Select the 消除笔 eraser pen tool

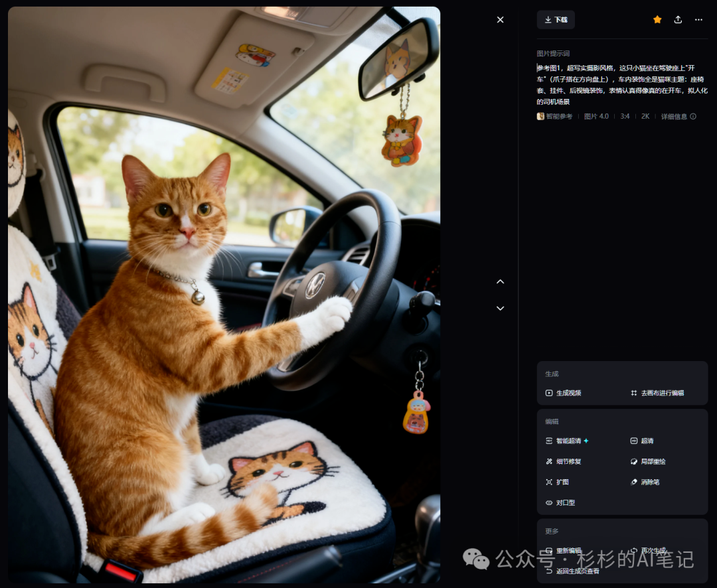pos(645,482)
